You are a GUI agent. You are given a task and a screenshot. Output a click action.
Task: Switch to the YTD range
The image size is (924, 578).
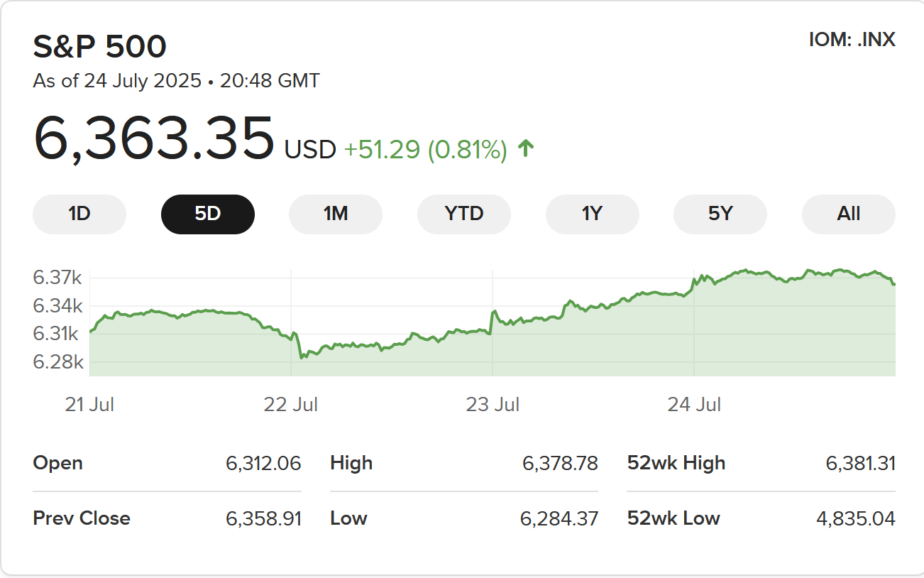(x=464, y=214)
